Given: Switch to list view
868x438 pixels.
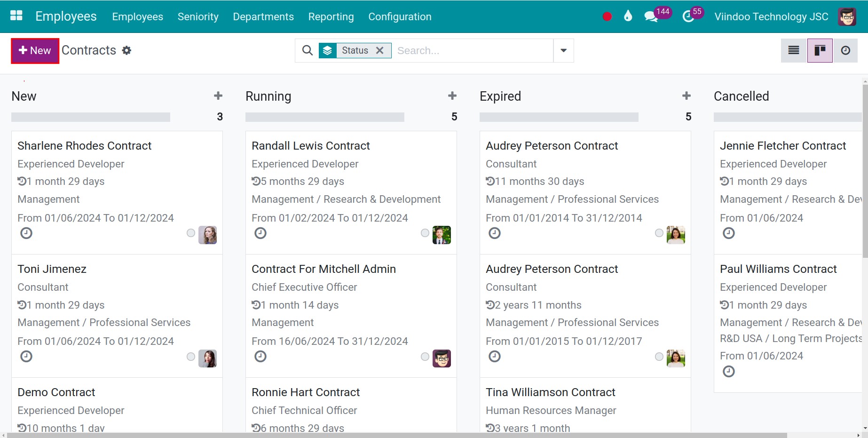Looking at the screenshot, I should 794,50.
